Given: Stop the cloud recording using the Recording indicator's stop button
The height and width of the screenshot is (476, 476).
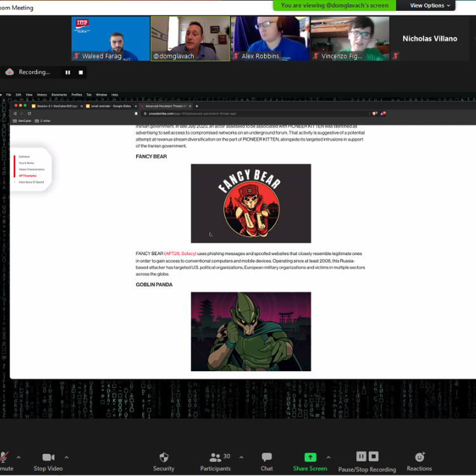Looking at the screenshot, I should tap(81, 72).
